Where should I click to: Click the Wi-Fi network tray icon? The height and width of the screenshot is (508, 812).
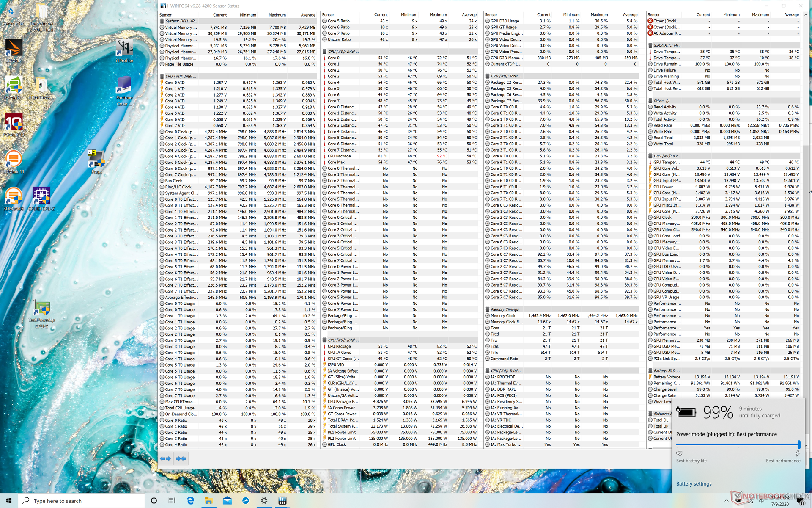click(x=750, y=501)
